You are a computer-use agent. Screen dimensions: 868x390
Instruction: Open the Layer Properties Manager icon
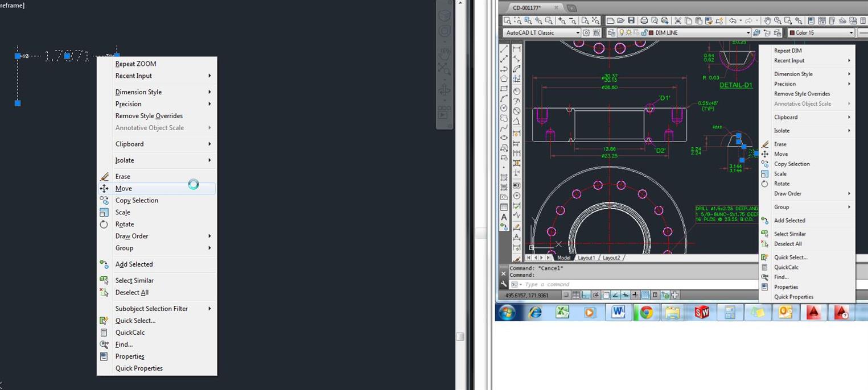pyautogui.click(x=612, y=32)
